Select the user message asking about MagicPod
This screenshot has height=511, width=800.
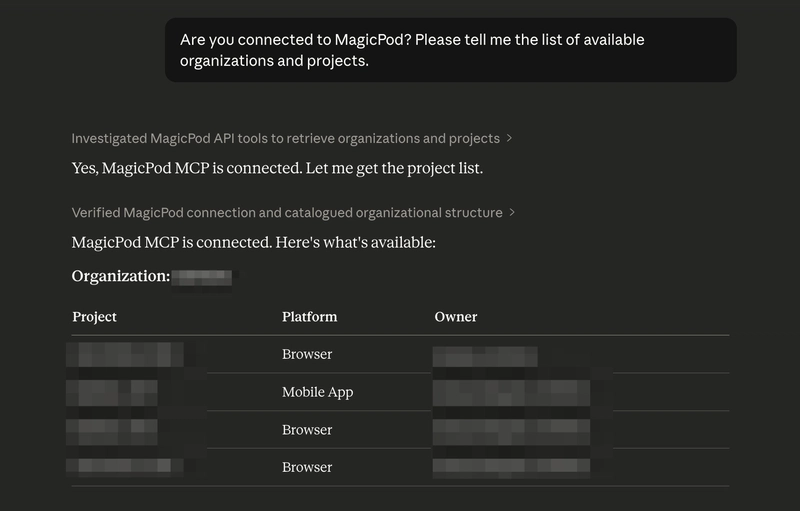[x=450, y=50]
